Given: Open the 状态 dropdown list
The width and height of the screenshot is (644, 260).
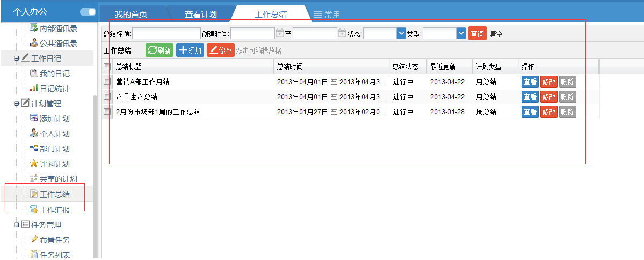Looking at the screenshot, I should tap(401, 33).
